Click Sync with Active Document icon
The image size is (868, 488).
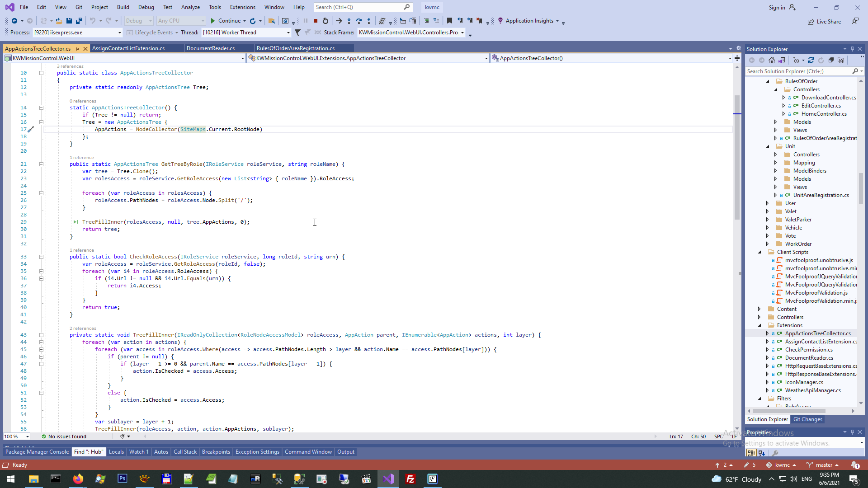[x=811, y=60]
